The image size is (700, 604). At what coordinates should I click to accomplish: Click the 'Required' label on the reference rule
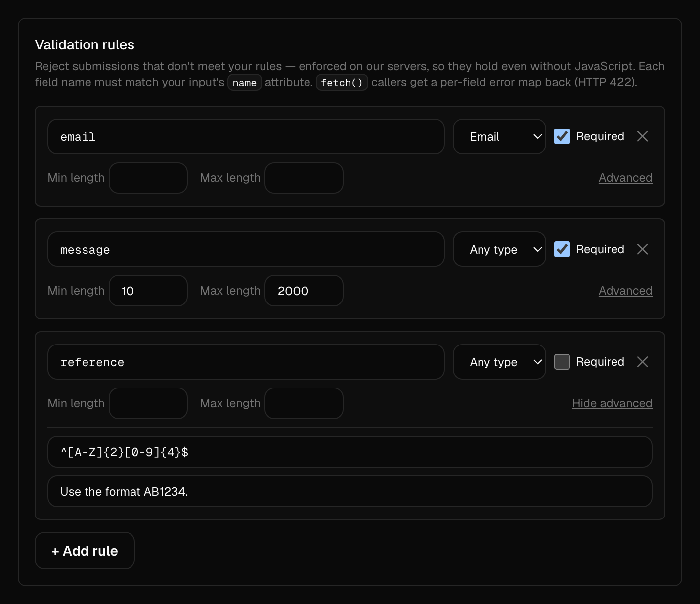tap(600, 362)
